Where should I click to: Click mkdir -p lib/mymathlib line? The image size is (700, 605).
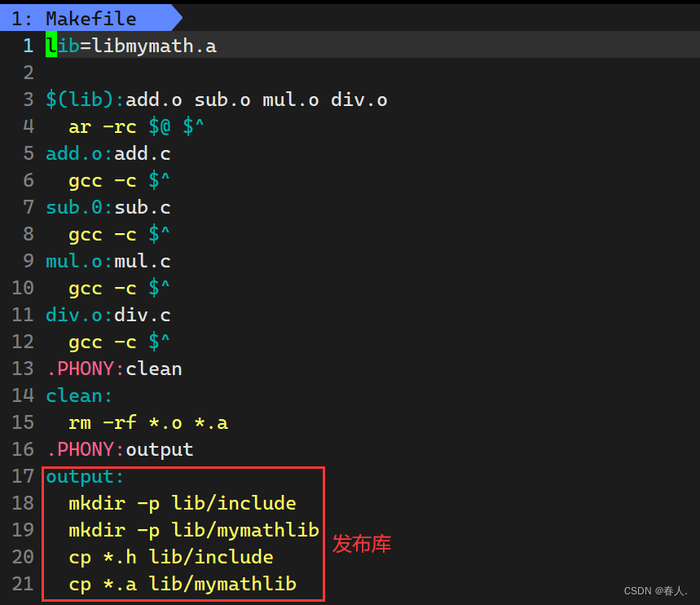point(194,530)
